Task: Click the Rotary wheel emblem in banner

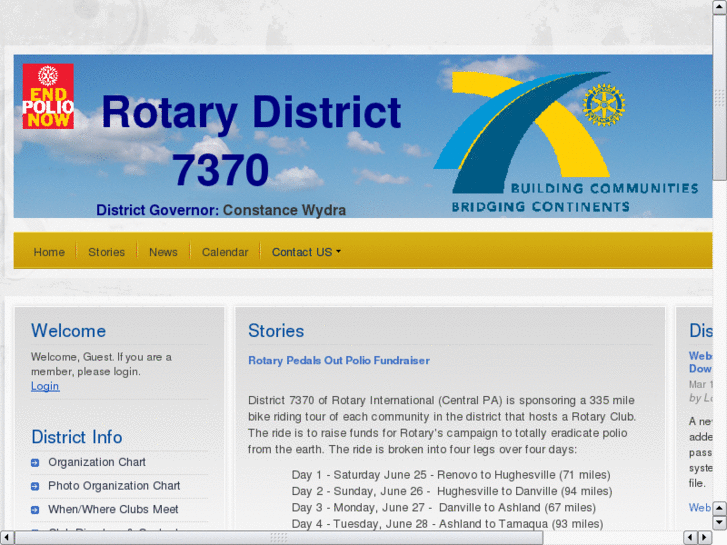Action: pyautogui.click(x=604, y=105)
